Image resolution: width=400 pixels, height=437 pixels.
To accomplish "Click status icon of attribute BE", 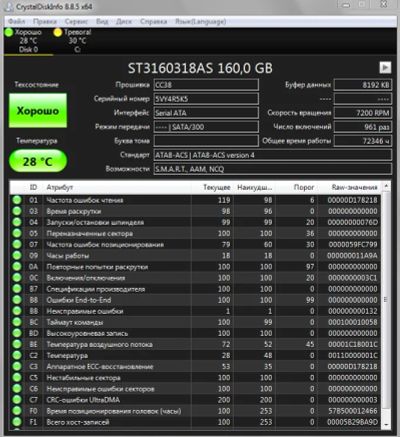I will click(x=17, y=344).
